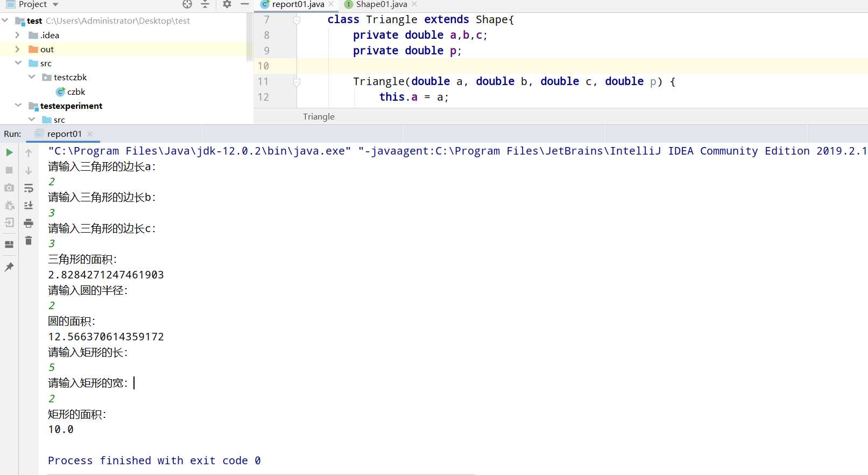This screenshot has height=475, width=868.
Task: Click the up arrow in console toolbar
Action: click(x=29, y=153)
